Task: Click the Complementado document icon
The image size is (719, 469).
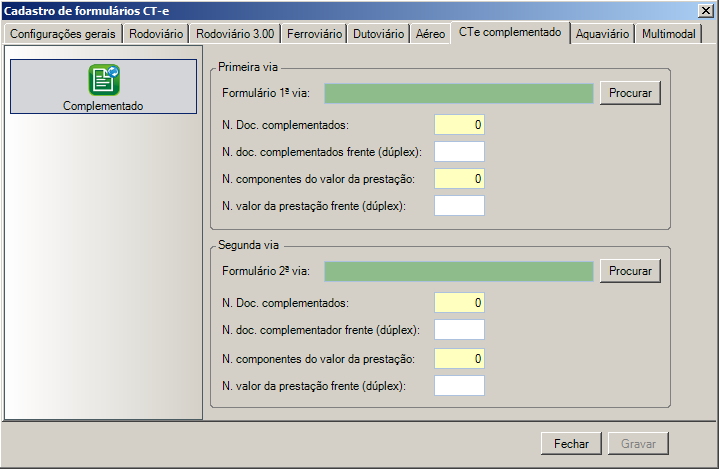Action: pyautogui.click(x=103, y=80)
